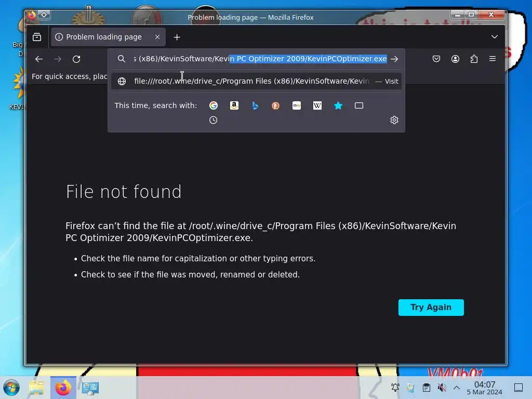Maximize the Firefox window
The width and height of the screenshot is (532, 399).
(x=471, y=15)
